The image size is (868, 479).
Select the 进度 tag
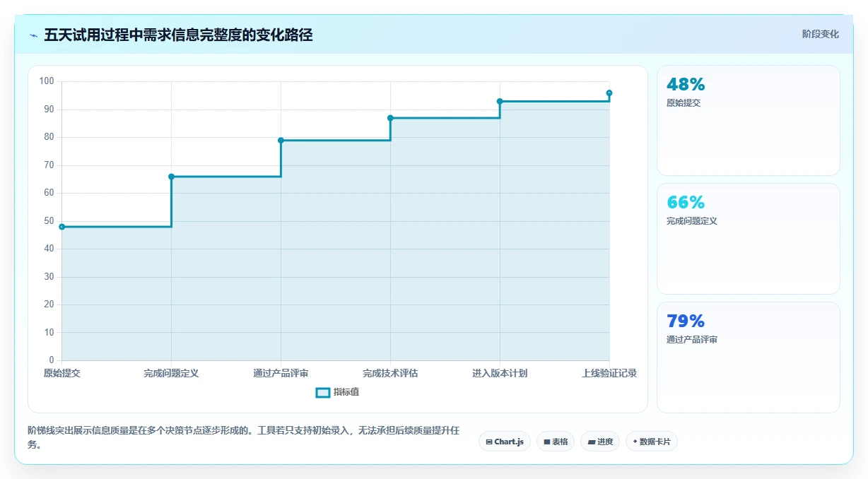(x=600, y=442)
